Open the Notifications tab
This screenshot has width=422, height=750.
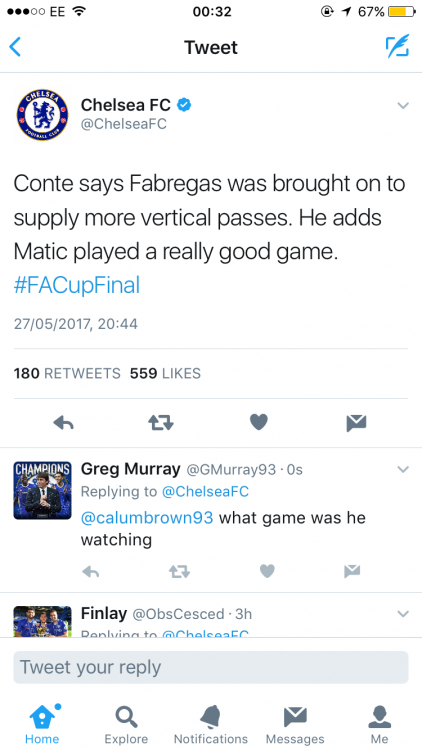click(211, 725)
